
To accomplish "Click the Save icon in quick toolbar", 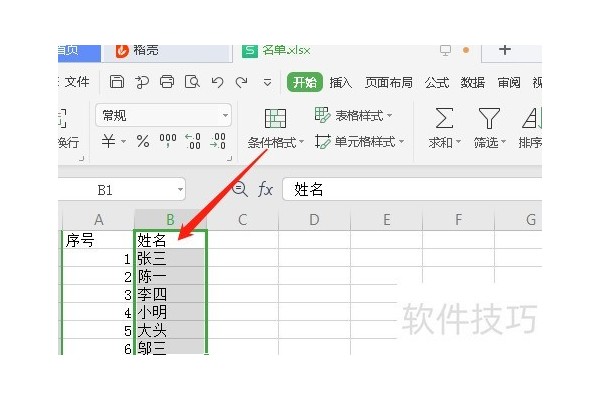I will click(117, 82).
